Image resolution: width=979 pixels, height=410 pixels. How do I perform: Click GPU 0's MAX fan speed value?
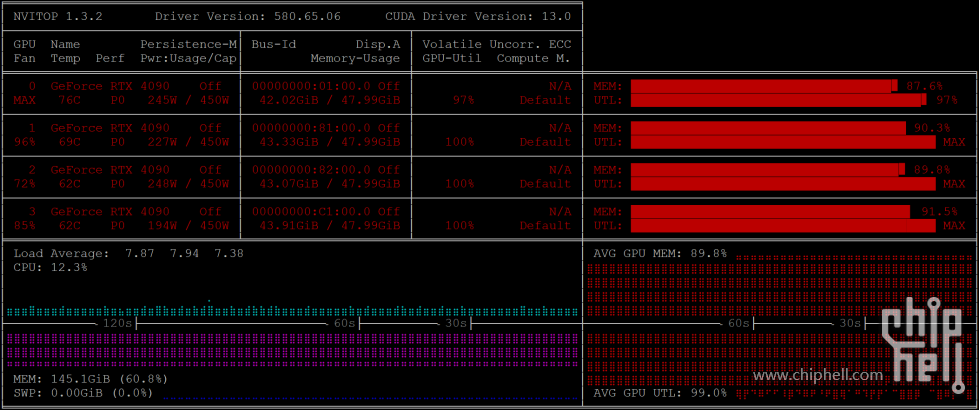tap(24, 100)
